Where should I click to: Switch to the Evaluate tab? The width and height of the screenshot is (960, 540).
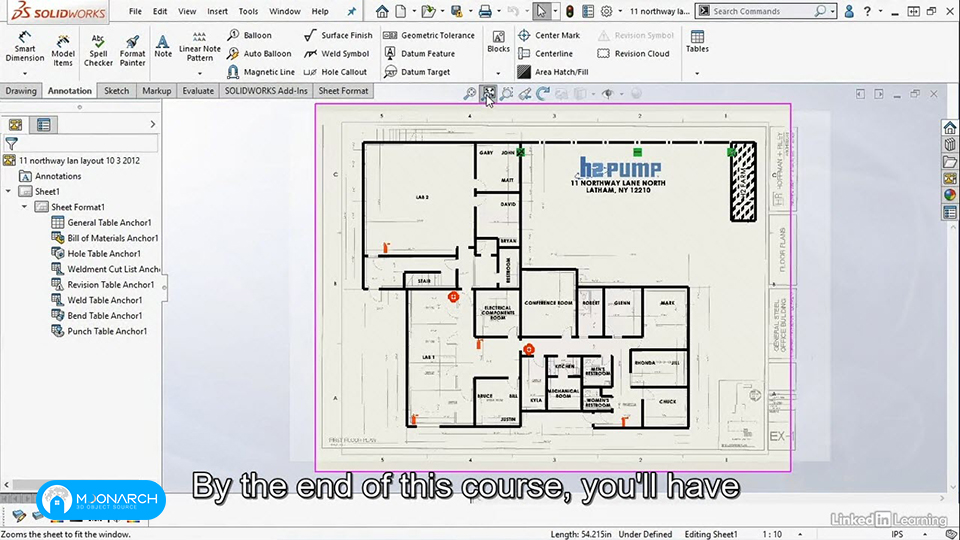[x=198, y=91]
